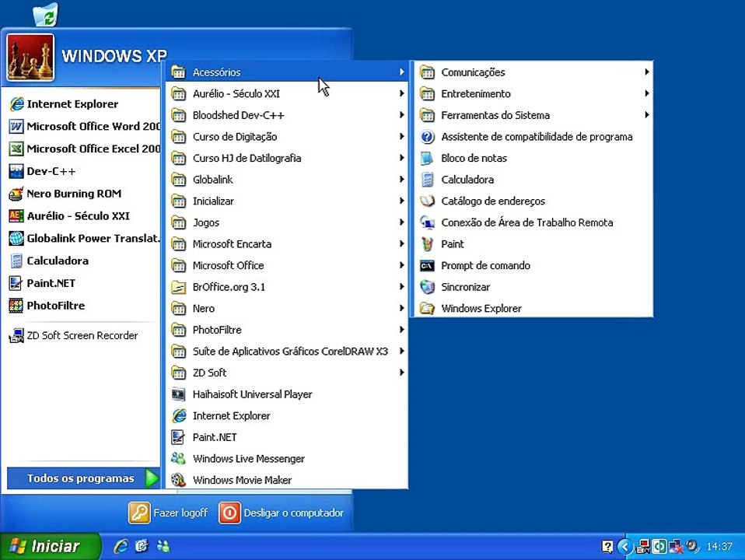Click the Globalink Power Translator globe icon
Viewport: 745px width, 560px height.
pyautogui.click(x=16, y=238)
